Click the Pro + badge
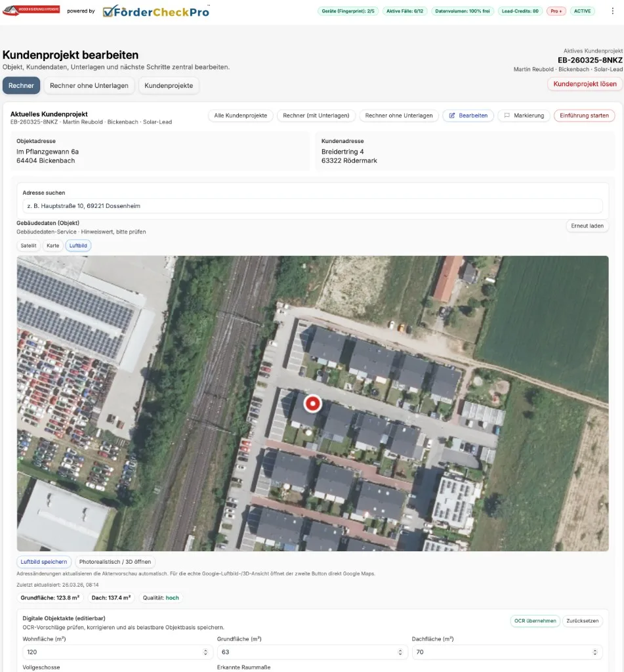This screenshot has width=624, height=672. point(556,11)
